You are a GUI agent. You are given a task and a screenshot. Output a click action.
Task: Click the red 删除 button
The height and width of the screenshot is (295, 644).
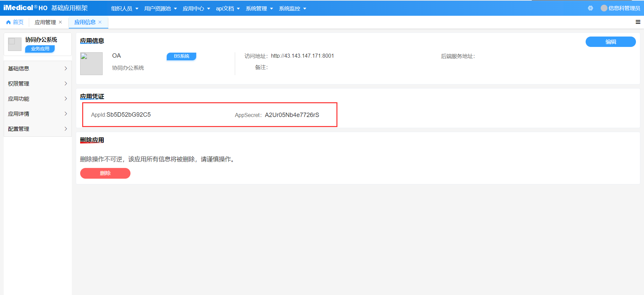click(105, 173)
